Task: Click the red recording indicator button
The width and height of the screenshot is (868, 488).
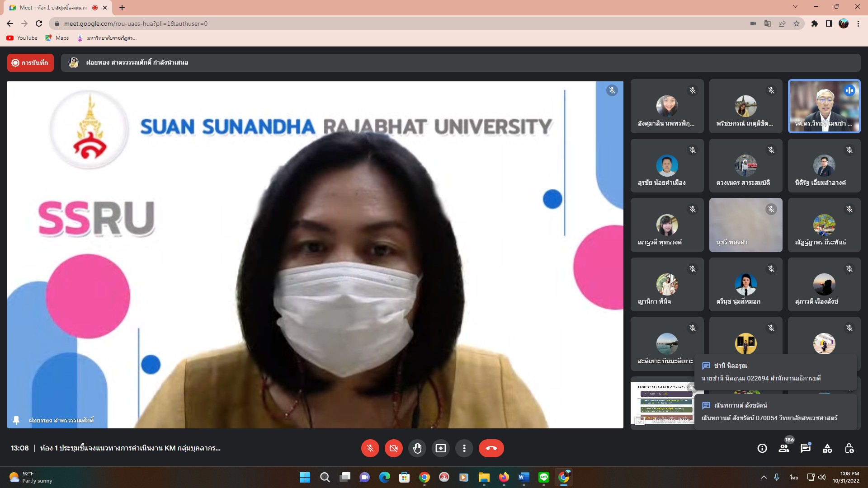Action: click(x=30, y=63)
